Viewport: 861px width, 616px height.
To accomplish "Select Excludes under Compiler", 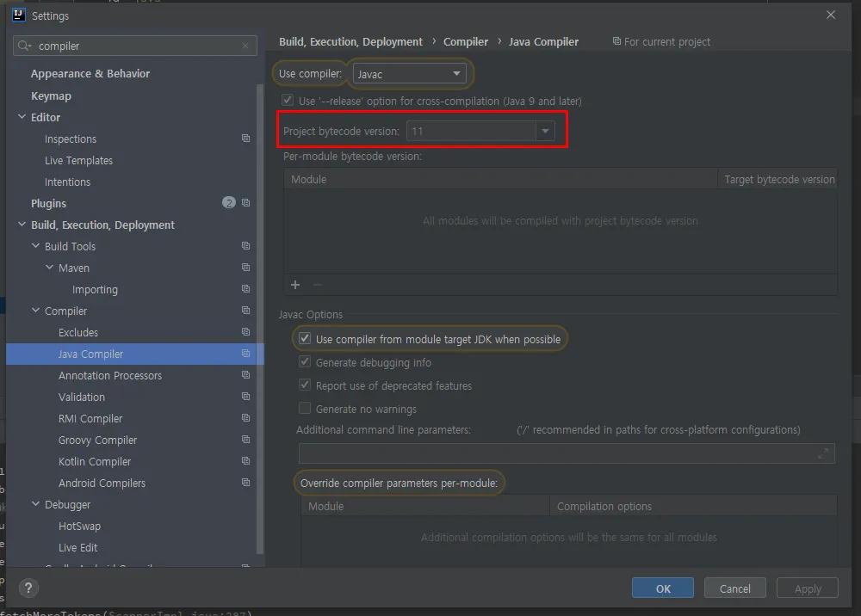I will click(x=78, y=332).
